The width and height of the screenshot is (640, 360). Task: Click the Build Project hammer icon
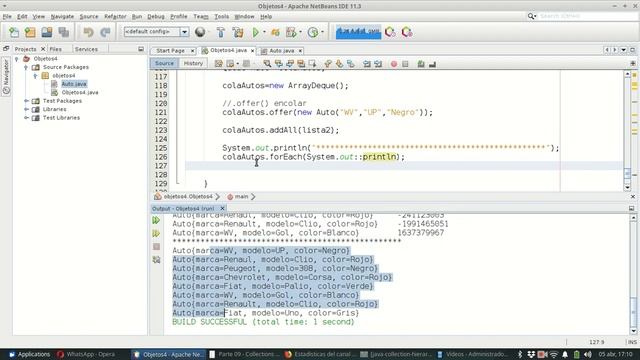tap(221, 32)
